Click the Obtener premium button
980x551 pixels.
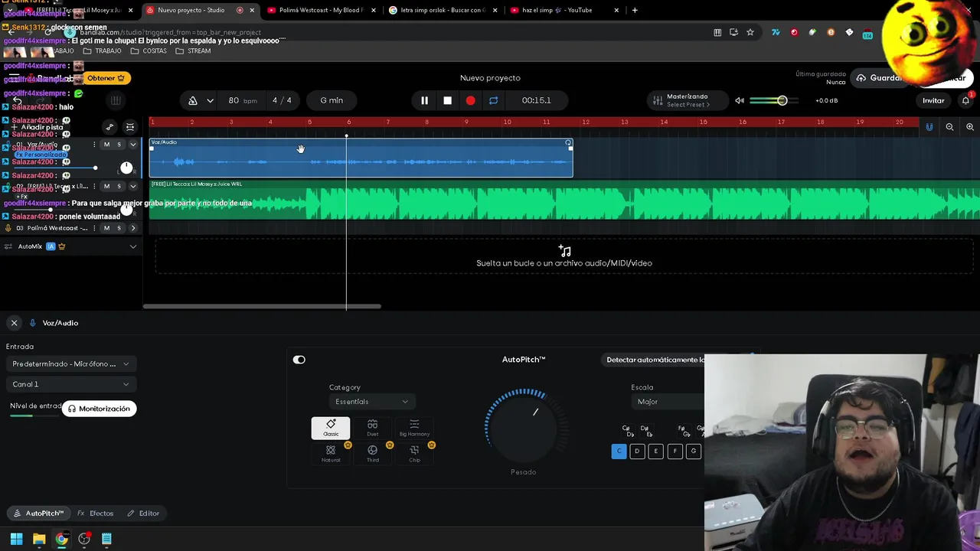pos(106,78)
